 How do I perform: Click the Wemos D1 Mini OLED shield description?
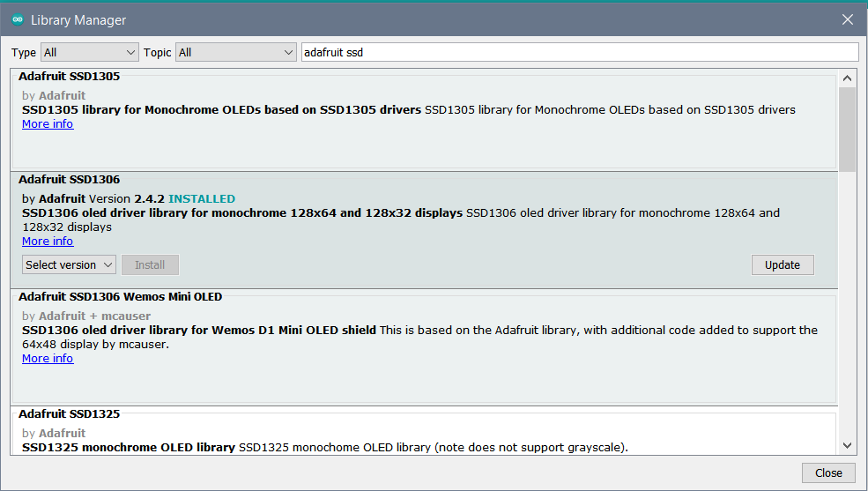pyautogui.click(x=419, y=337)
